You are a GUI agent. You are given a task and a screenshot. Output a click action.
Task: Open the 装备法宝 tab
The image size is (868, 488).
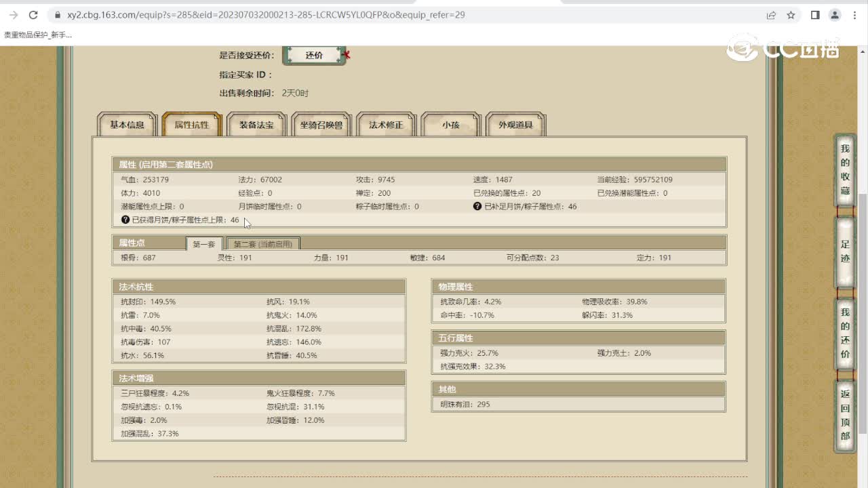[x=256, y=125]
